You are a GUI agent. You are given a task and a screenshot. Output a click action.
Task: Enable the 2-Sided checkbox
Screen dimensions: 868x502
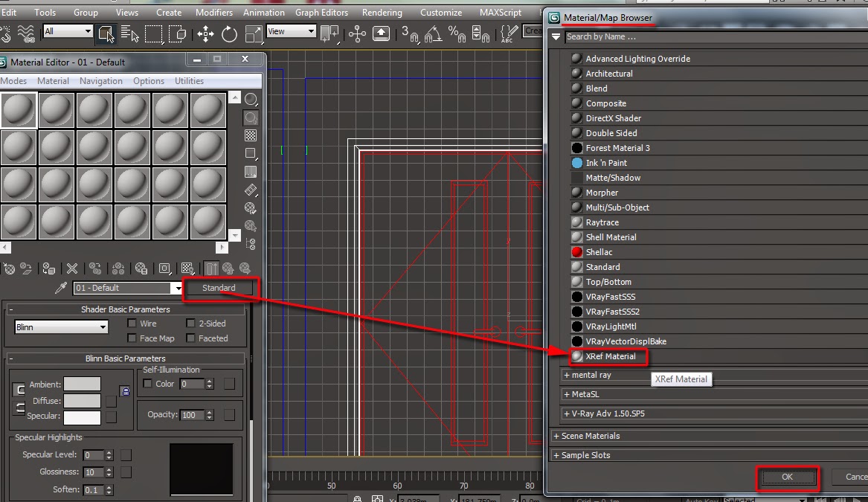click(x=190, y=324)
